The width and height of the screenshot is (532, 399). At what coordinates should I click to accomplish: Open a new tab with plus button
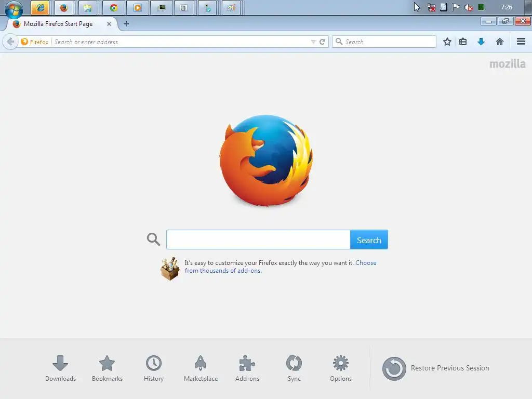126,24
